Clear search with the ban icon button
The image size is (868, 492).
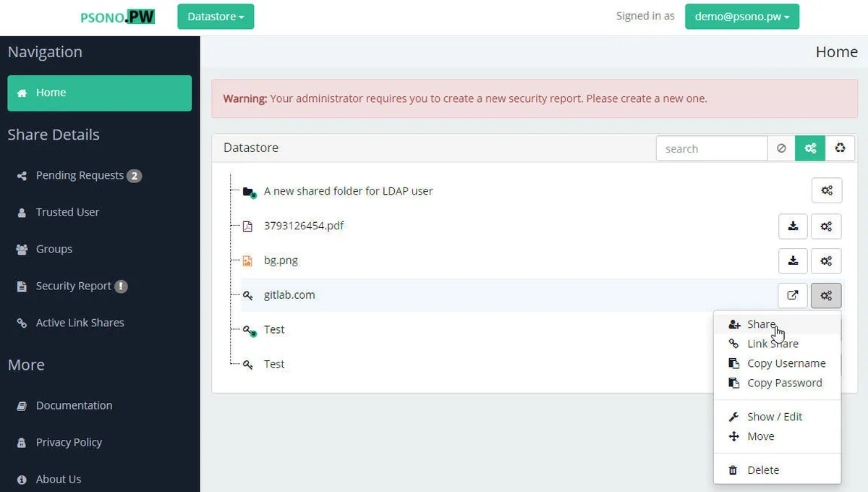[x=781, y=148]
